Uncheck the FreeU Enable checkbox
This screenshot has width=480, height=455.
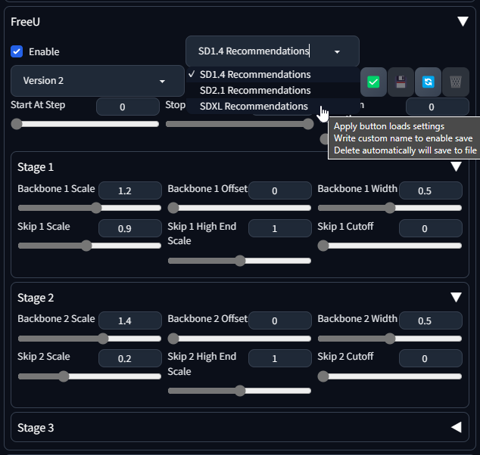pos(17,52)
